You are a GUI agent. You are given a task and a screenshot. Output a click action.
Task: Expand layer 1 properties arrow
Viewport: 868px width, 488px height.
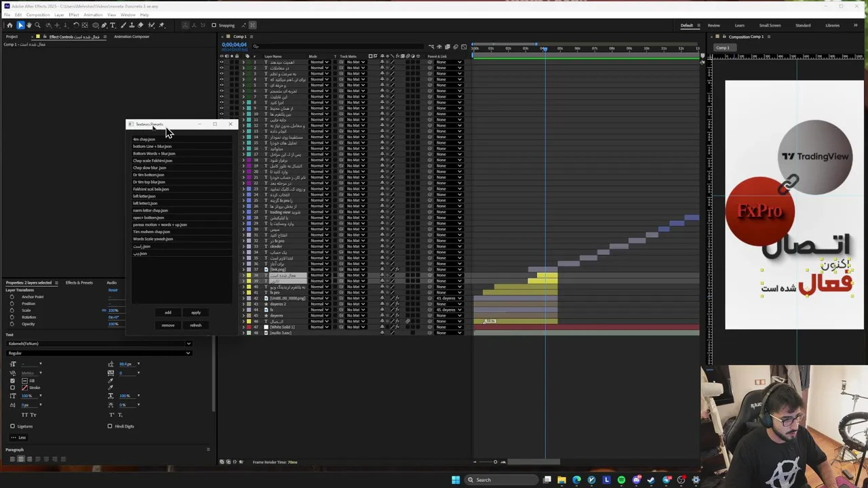243,62
